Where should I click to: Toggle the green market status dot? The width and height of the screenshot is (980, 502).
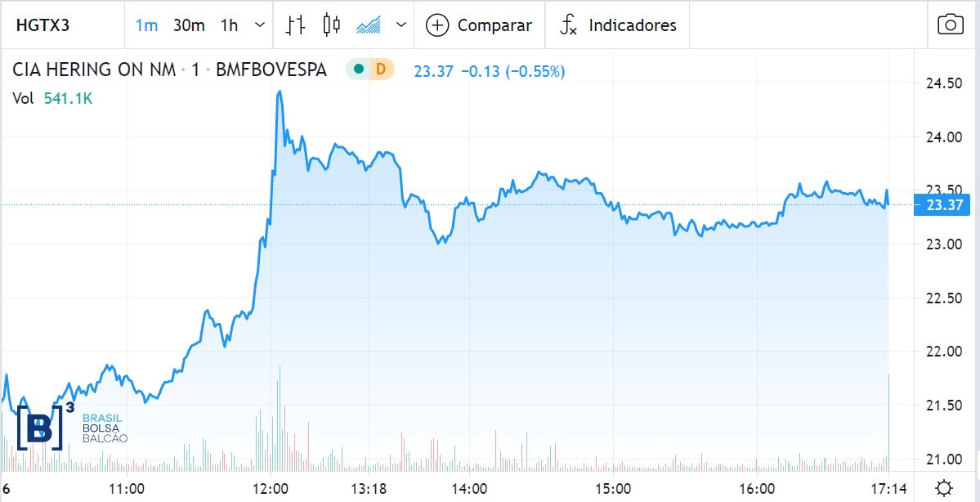coord(359,69)
